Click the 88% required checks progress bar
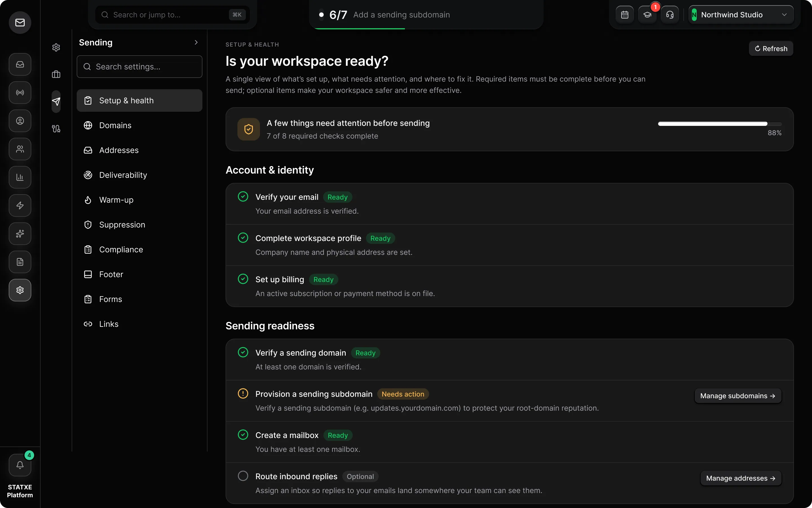This screenshot has height=508, width=812. [720, 124]
